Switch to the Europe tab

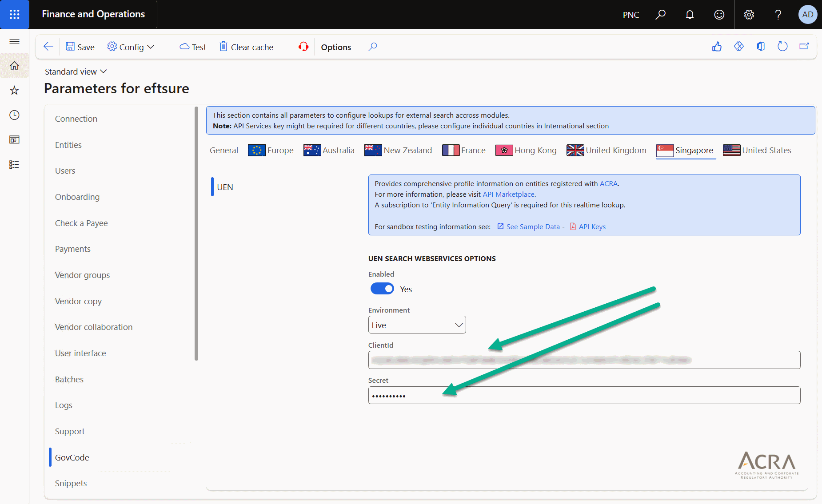tap(271, 151)
